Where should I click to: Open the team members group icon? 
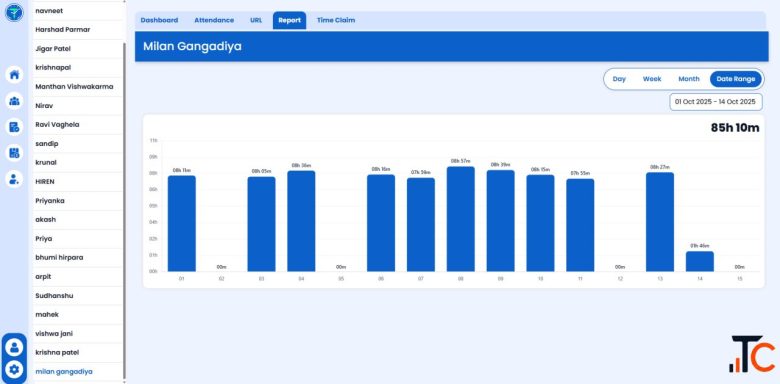14,101
